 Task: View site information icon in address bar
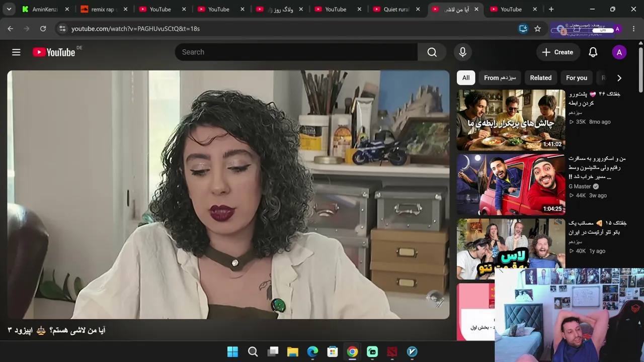click(62, 29)
